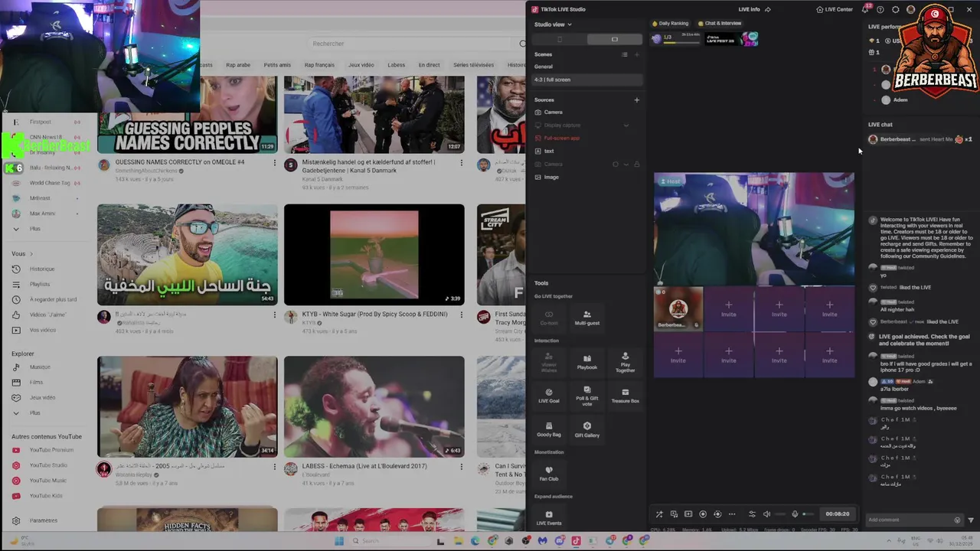Open the LIVE Events tool
The image size is (980, 551).
coord(549,518)
